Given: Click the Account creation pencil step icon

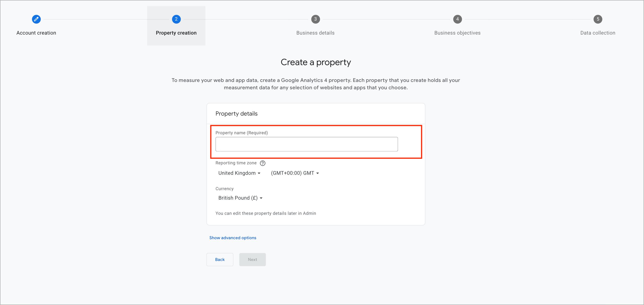Looking at the screenshot, I should click(36, 19).
